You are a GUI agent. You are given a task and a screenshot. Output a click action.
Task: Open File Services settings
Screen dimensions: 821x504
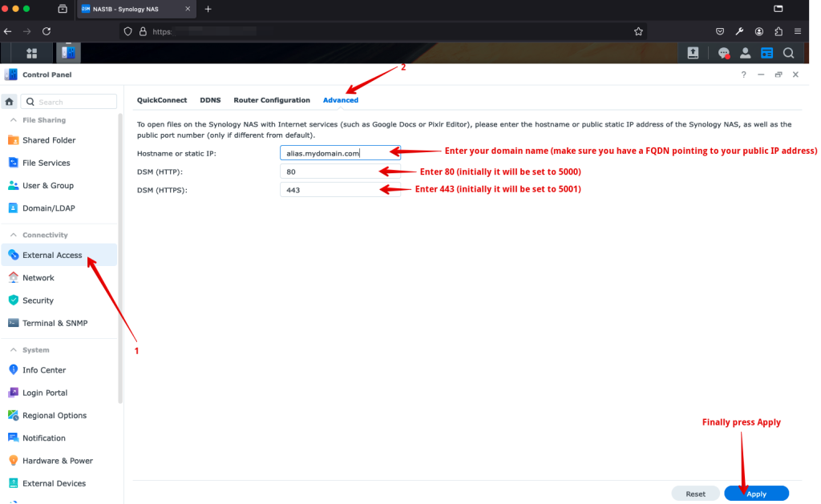pos(59,163)
